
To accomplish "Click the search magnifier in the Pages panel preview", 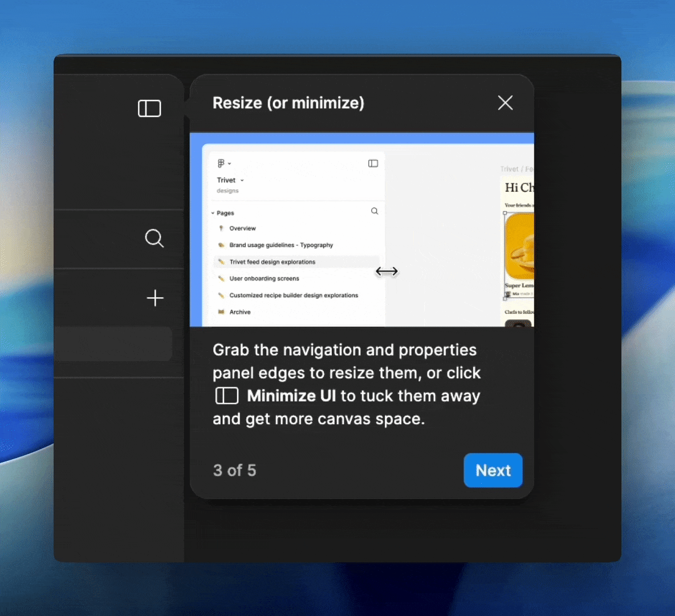I will [x=375, y=211].
